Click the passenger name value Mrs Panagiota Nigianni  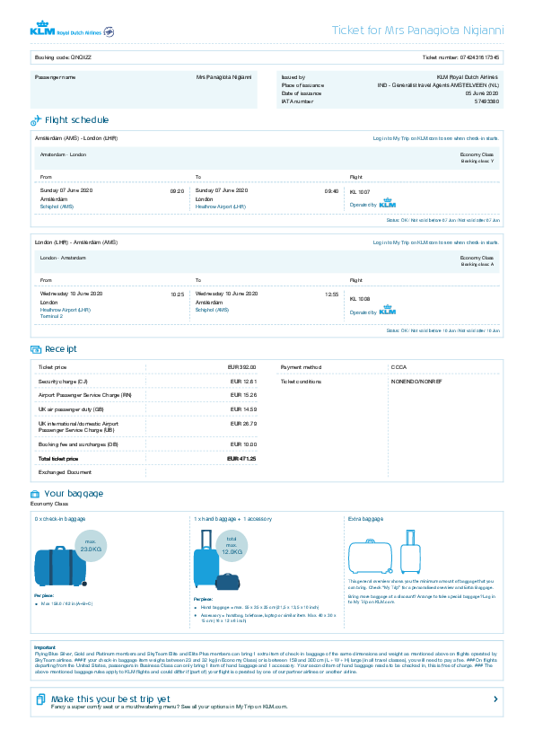pyautogui.click(x=223, y=77)
